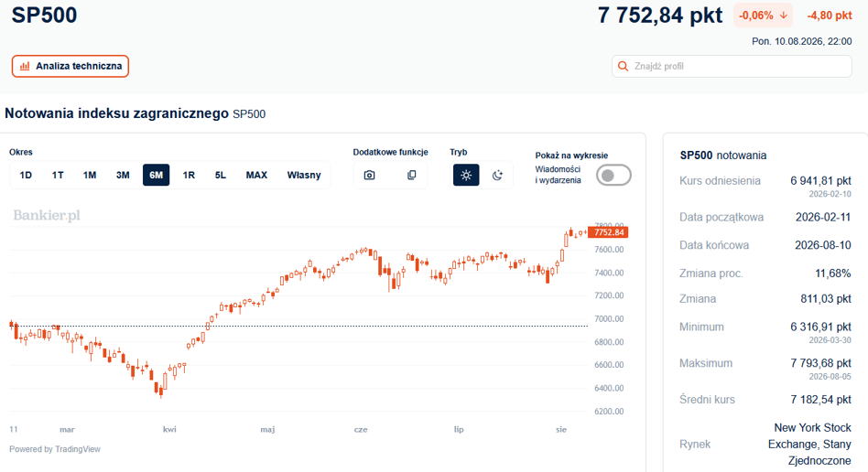Take a chart screenshot with camera icon
Image resolution: width=868 pixels, height=472 pixels.
pos(369,175)
